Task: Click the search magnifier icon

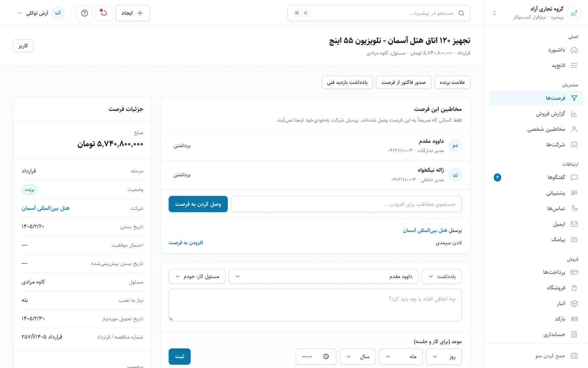Action: click(461, 13)
